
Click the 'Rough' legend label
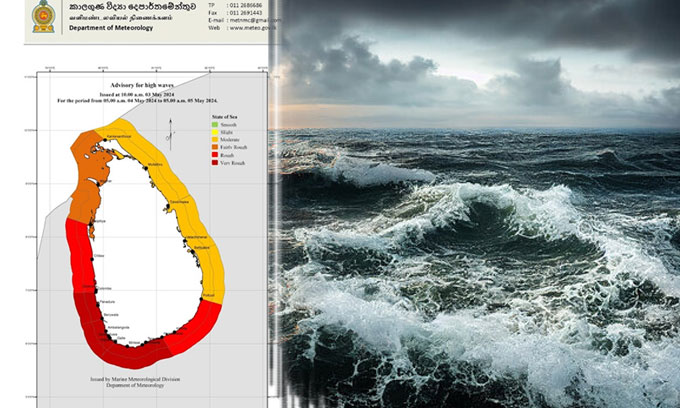[227, 155]
